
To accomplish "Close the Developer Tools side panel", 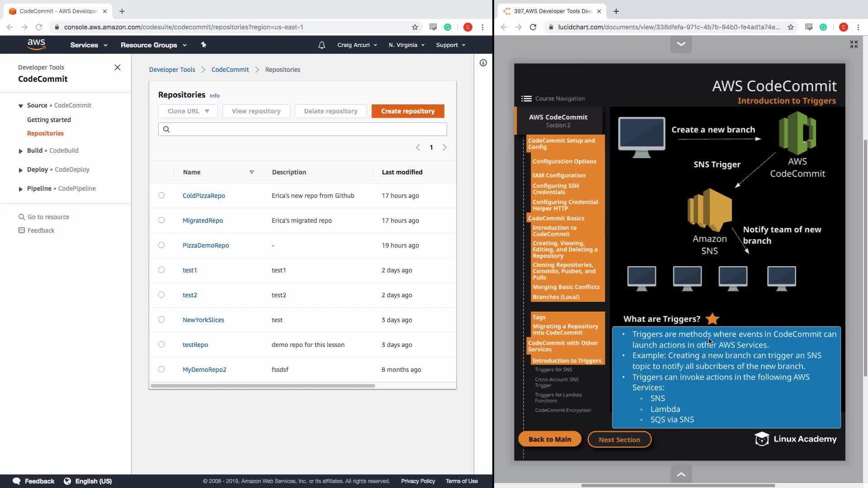I will (x=118, y=67).
